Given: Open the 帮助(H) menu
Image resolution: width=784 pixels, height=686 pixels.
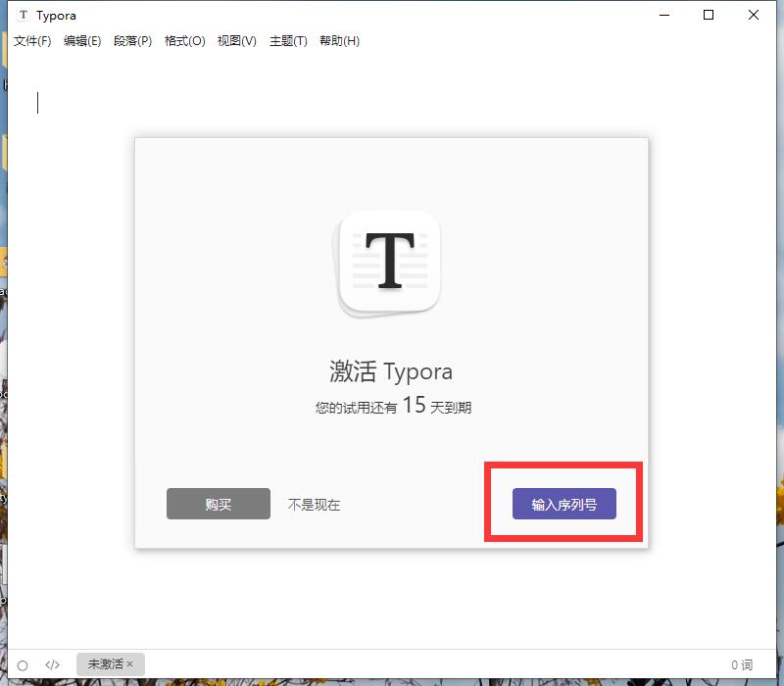Looking at the screenshot, I should click(x=339, y=41).
